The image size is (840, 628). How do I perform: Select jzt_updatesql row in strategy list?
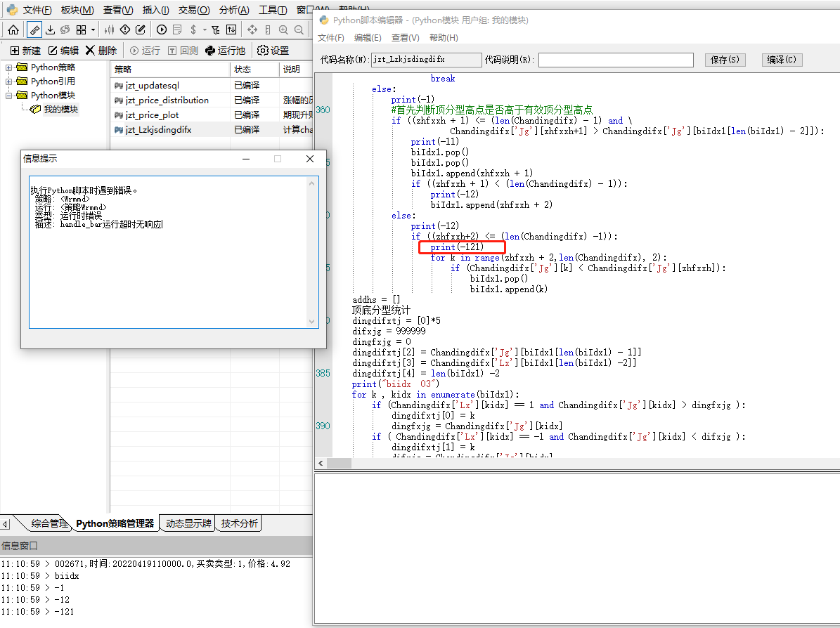pyautogui.click(x=211, y=86)
